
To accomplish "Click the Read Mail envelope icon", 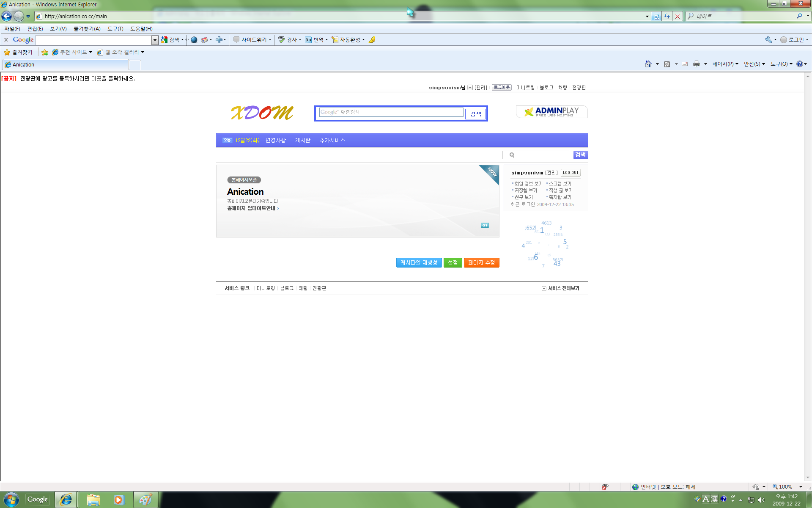I will click(685, 64).
